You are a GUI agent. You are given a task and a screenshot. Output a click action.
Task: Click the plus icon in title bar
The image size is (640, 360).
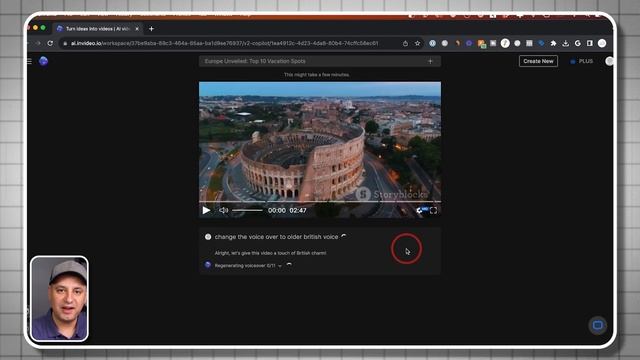coord(430,61)
